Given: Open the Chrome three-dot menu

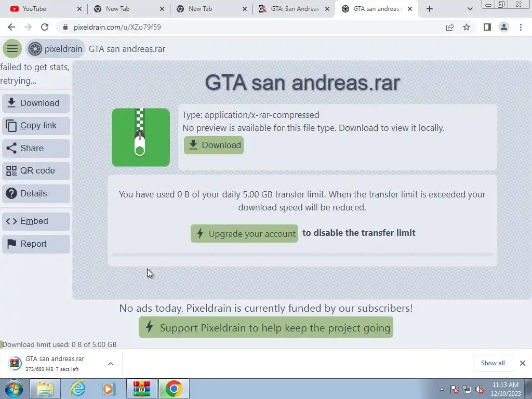Looking at the screenshot, I should 521,27.
